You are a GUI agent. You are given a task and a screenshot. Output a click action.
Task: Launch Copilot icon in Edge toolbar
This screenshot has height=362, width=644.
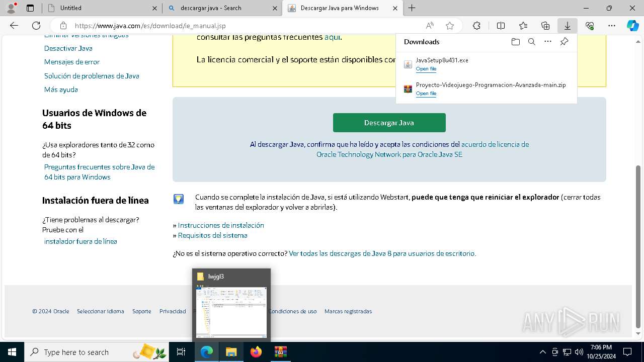pos(633,26)
